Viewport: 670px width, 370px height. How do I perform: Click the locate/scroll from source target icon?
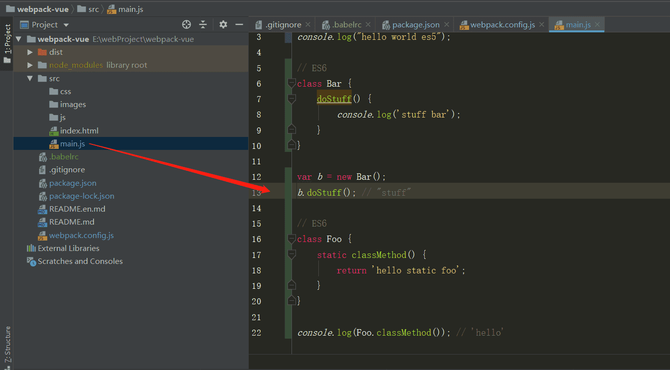pos(186,25)
